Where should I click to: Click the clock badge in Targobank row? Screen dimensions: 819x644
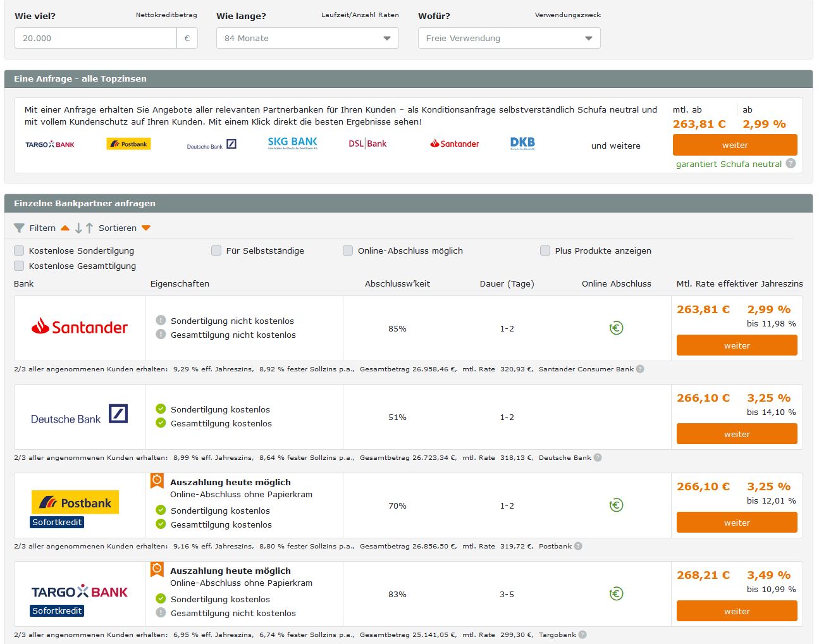[x=157, y=570]
